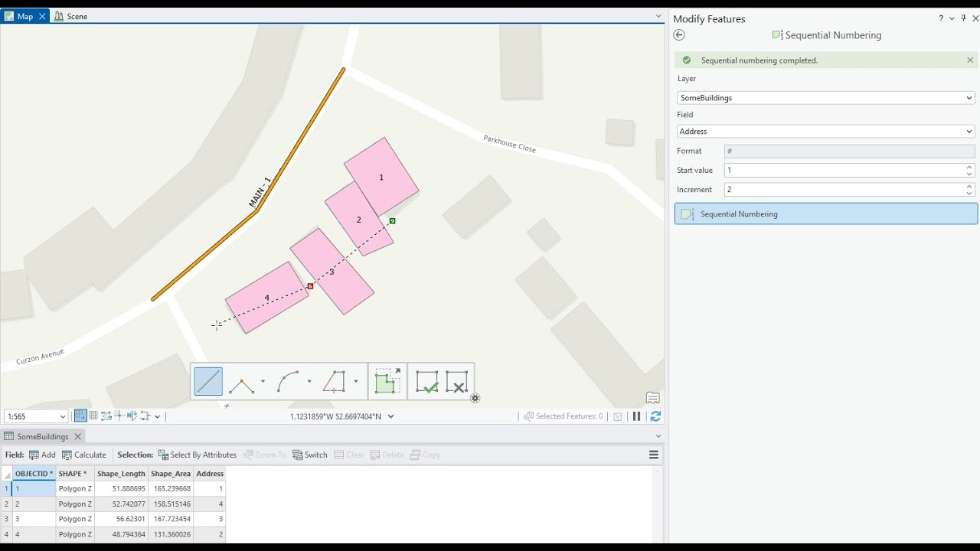Click the Shape_Length column header

(x=121, y=474)
